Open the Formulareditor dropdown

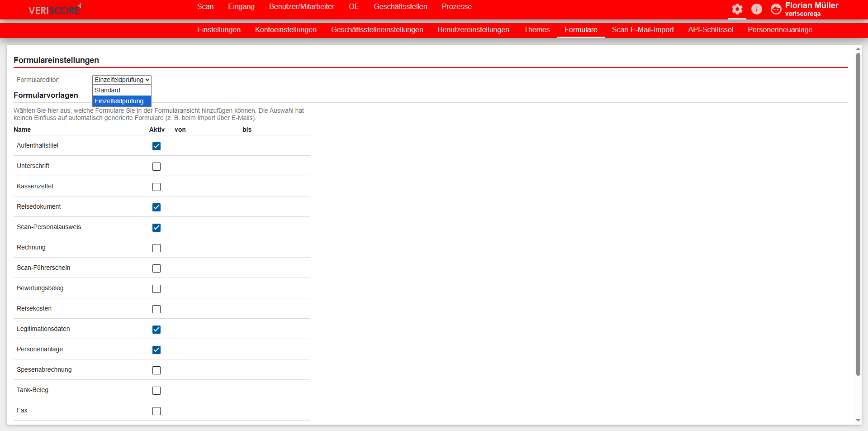(x=122, y=80)
